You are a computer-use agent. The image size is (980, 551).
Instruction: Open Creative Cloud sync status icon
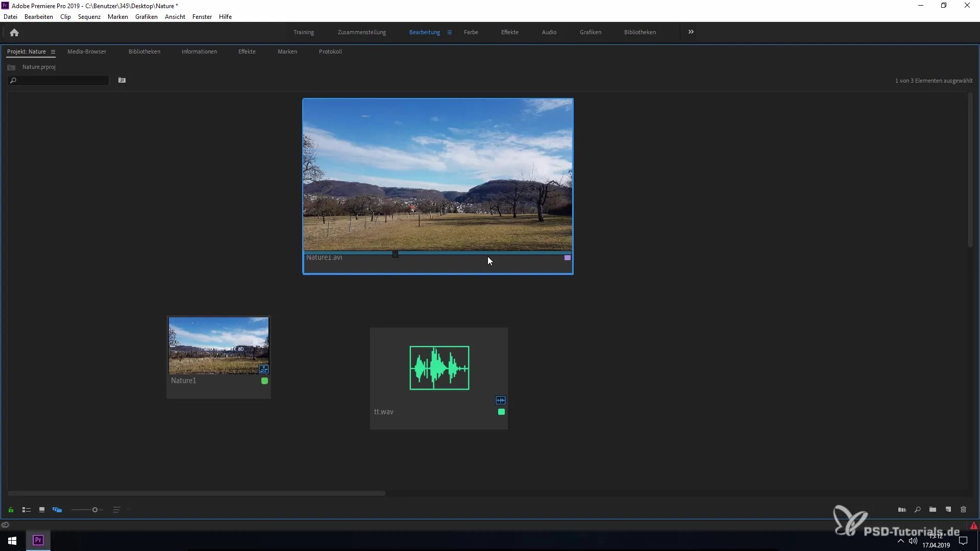[x=5, y=525]
